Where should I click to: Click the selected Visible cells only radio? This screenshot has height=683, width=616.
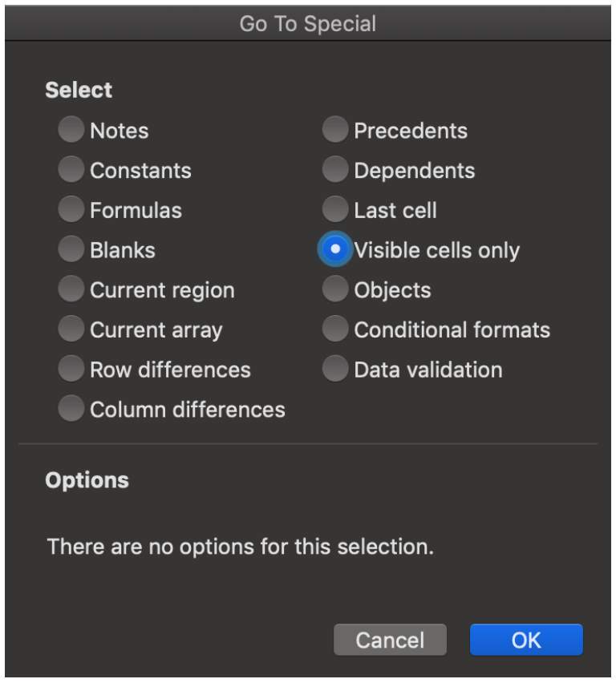335,249
